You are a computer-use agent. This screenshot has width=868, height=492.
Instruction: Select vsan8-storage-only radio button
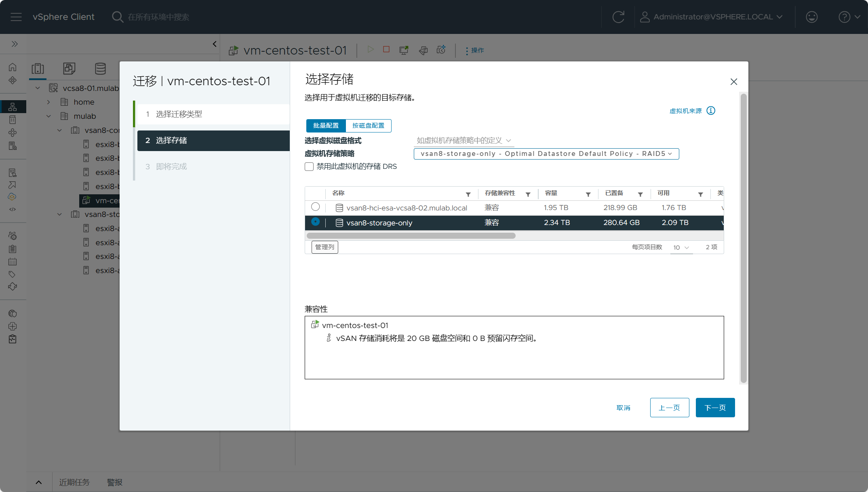click(316, 222)
